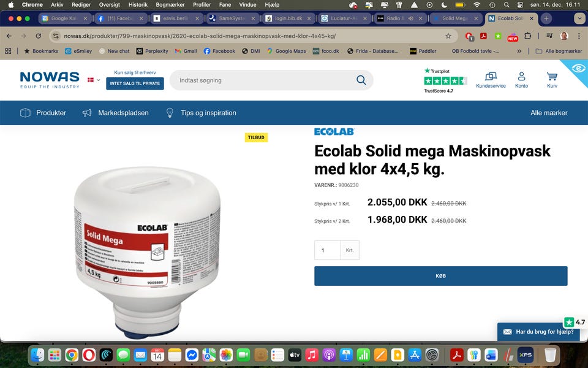Image resolution: width=588 pixels, height=368 pixels.
Task: Open Chrome's Historik menu
Action: [138, 5]
